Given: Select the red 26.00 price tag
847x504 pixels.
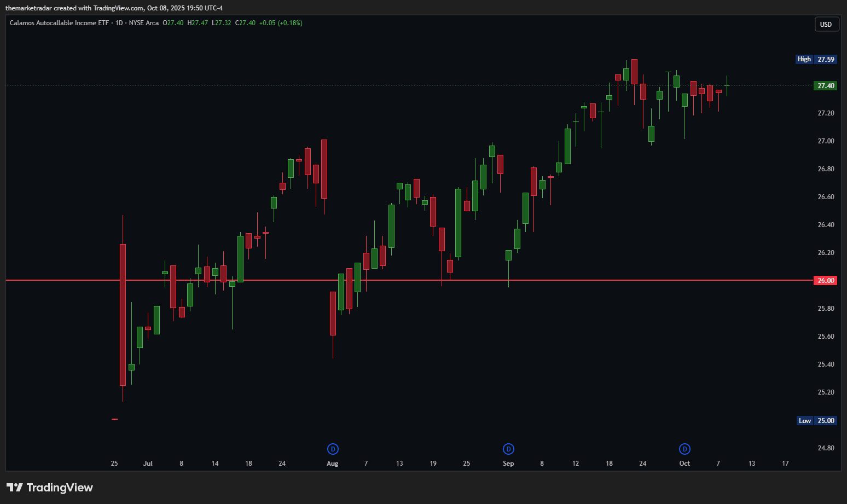Looking at the screenshot, I should pyautogui.click(x=825, y=281).
